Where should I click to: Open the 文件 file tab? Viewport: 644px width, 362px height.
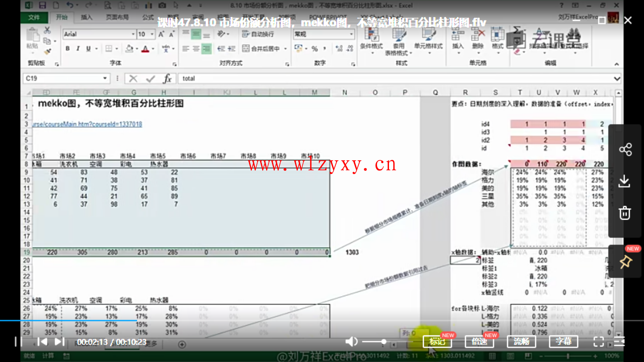pos(34,17)
